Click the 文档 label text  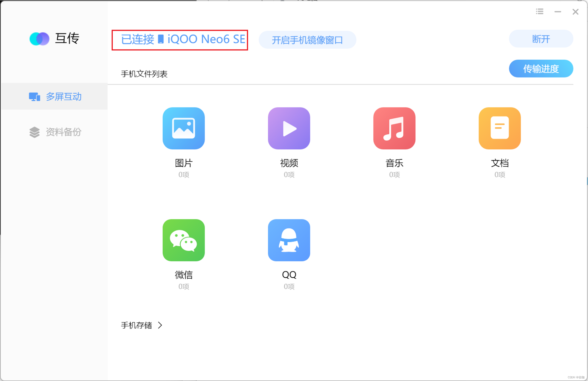500,163
